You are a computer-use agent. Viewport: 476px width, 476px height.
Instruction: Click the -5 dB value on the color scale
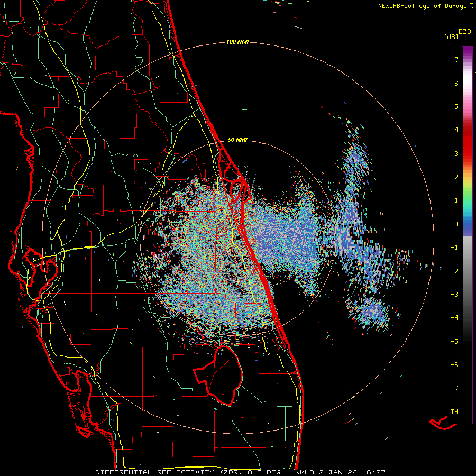coord(454,342)
